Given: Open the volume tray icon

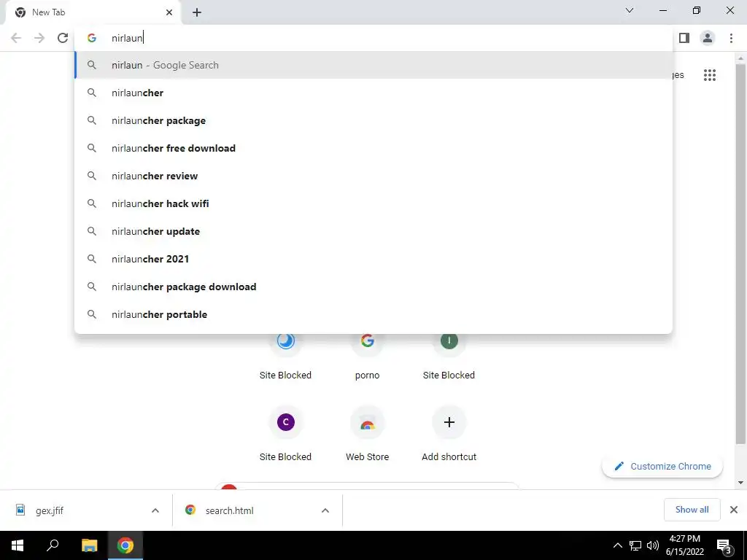Looking at the screenshot, I should click(x=653, y=545).
